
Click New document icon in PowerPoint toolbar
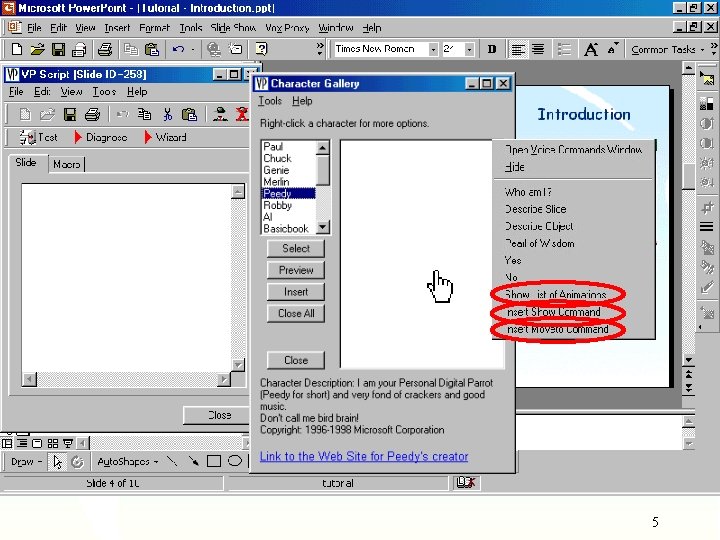coord(17,49)
